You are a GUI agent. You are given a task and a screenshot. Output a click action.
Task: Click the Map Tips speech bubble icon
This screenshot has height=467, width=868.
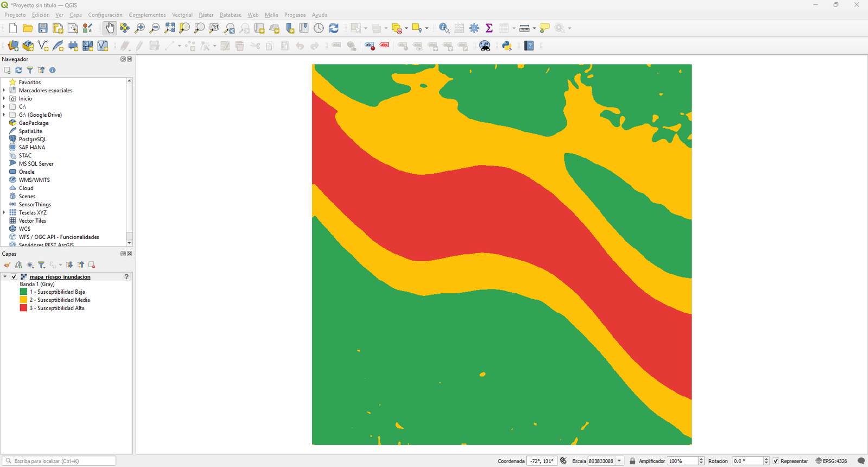[545, 28]
